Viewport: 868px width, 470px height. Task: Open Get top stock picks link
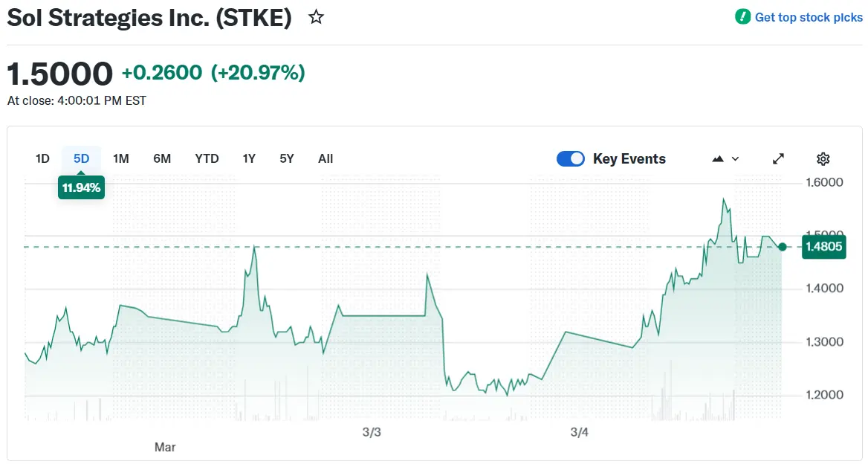coord(809,17)
